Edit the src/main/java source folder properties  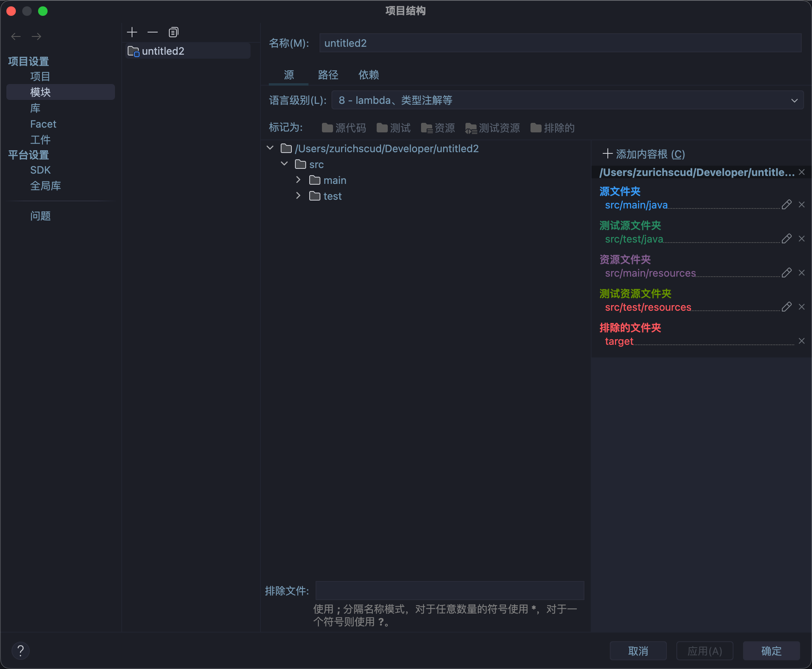tap(787, 205)
